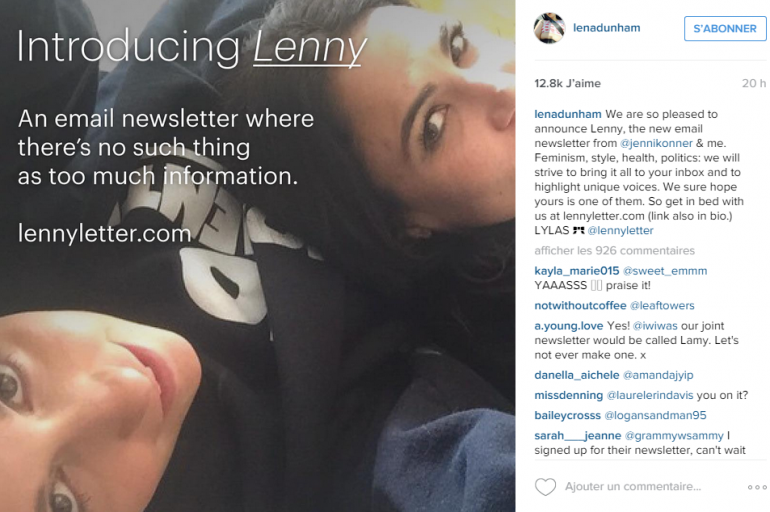Open missdenning commenter profile
This screenshot has height=512, width=770.
click(569, 395)
